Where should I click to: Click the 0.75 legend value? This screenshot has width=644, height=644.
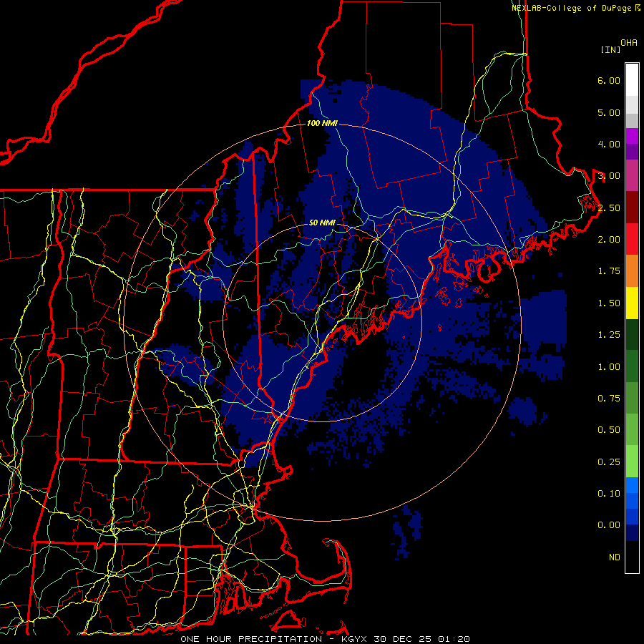point(609,399)
